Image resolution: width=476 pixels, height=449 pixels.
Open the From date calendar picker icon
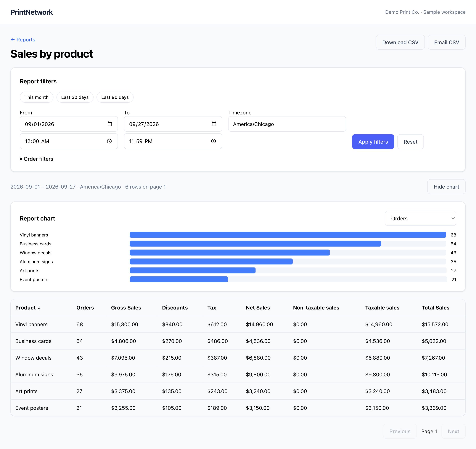click(x=110, y=124)
